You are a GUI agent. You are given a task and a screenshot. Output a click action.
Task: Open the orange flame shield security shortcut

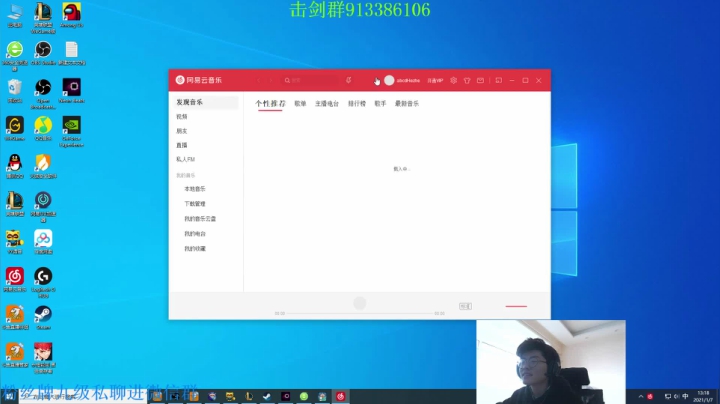(x=43, y=166)
